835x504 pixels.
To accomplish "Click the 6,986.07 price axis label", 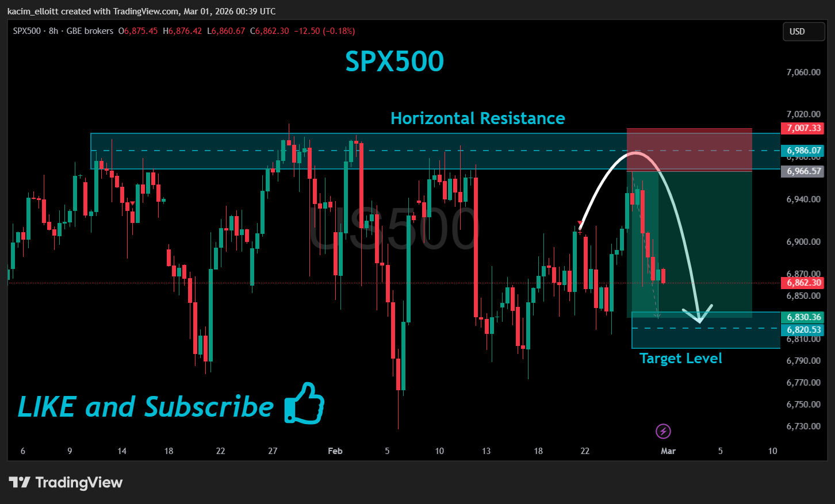I will pyautogui.click(x=802, y=151).
